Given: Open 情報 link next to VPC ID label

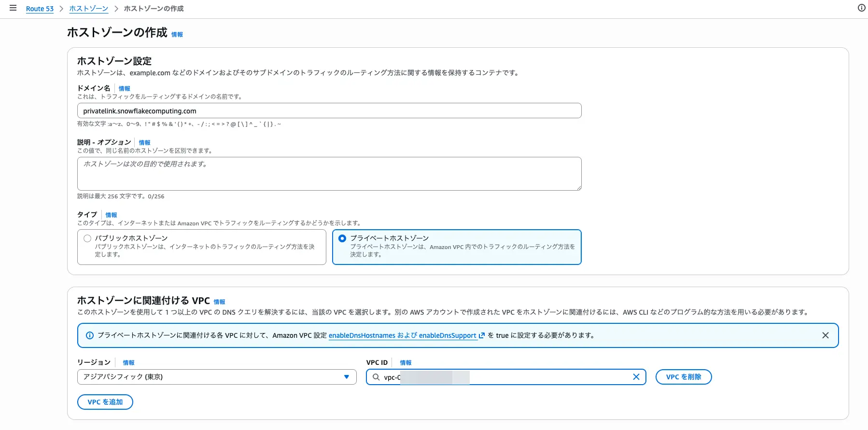Looking at the screenshot, I should [x=406, y=363].
